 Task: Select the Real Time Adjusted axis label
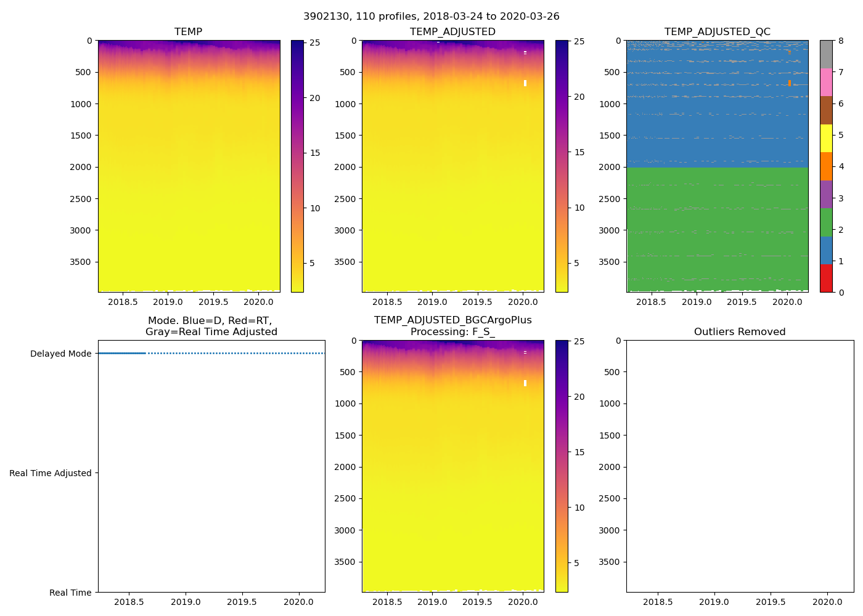pos(50,473)
